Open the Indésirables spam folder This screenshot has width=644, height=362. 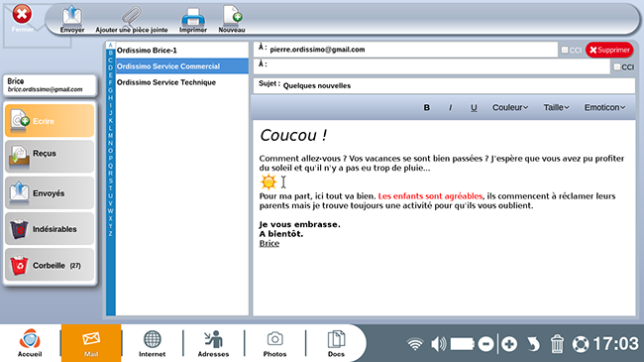click(50, 229)
